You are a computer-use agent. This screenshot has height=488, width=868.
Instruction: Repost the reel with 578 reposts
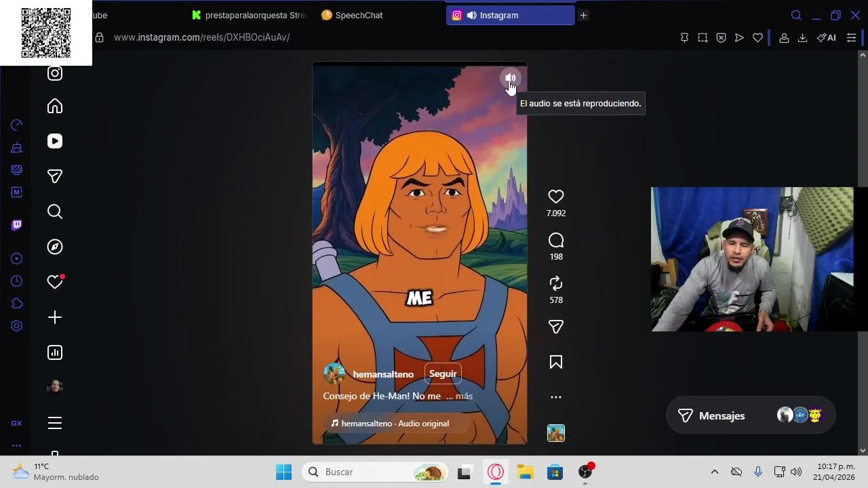coord(556,283)
